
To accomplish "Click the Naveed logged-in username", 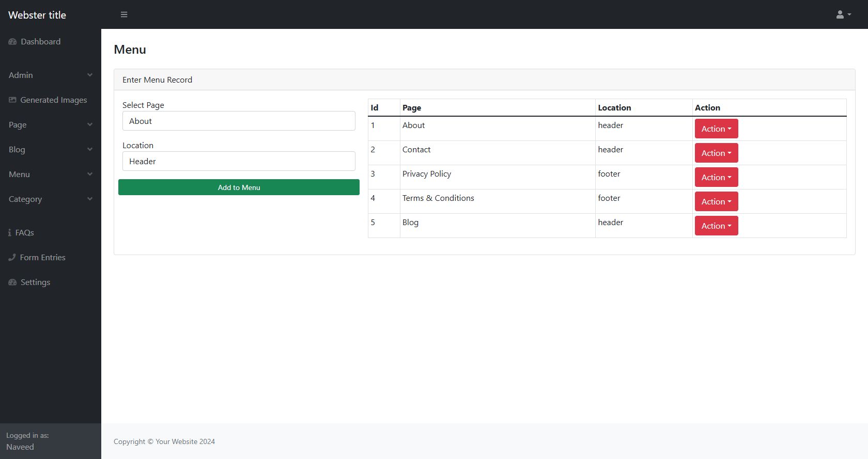I will [x=20, y=447].
